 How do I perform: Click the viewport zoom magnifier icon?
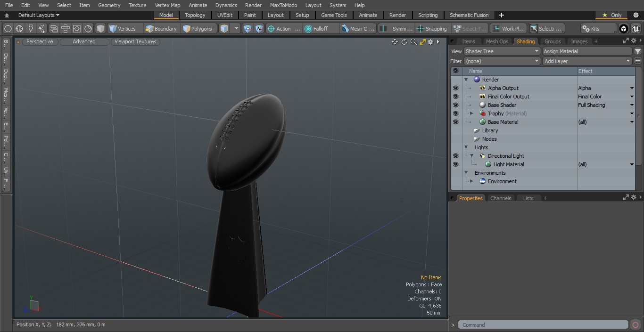click(413, 42)
